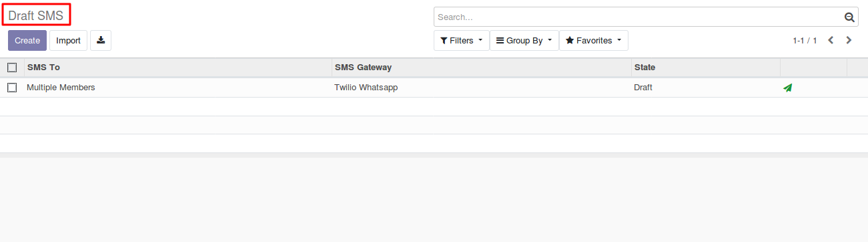Click the search magnifier icon

point(849,17)
